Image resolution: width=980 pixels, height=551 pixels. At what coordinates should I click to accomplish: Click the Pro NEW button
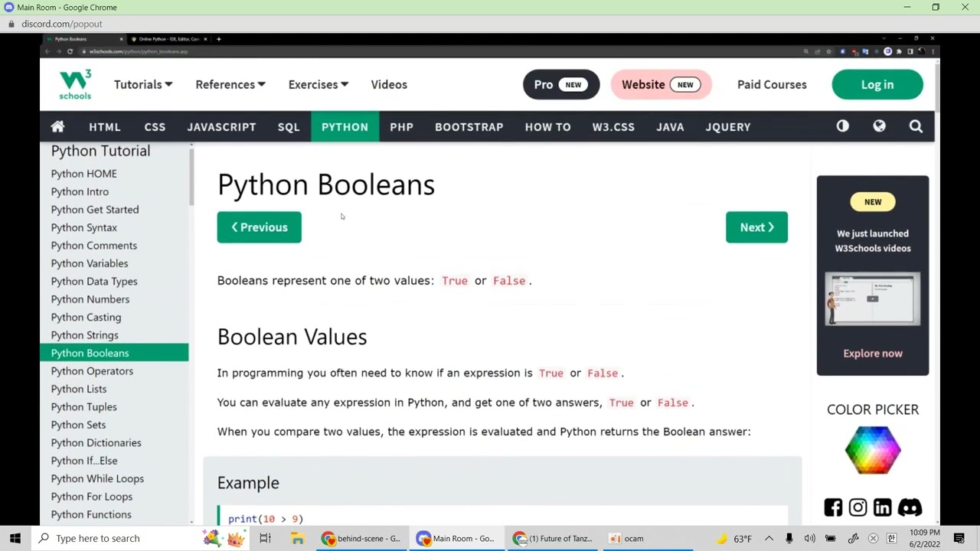(561, 84)
